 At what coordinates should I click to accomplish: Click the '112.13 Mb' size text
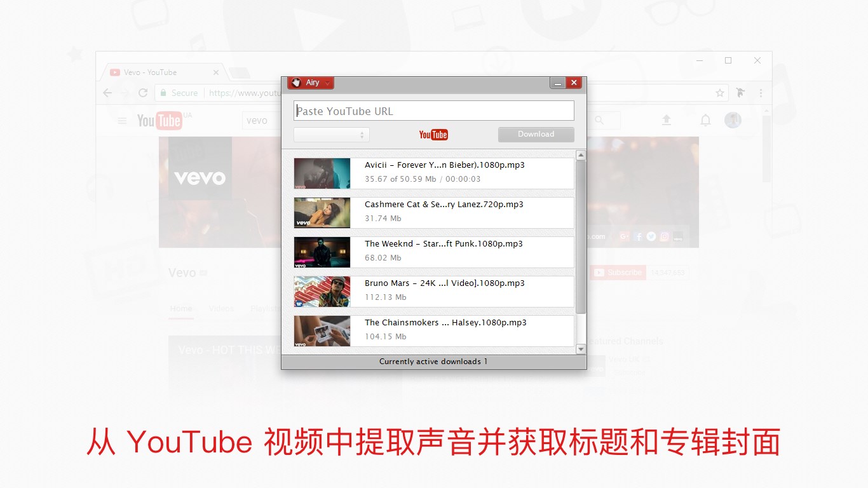386,297
